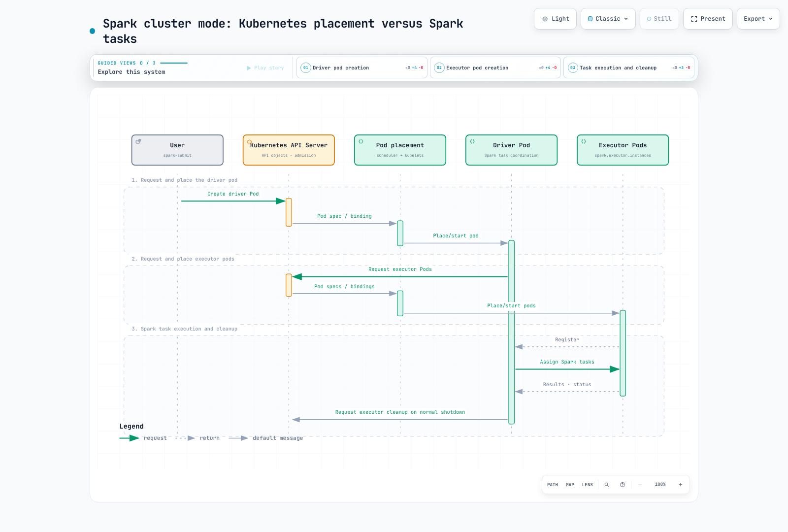
Task: Select guided view 02 Executor pod creation
Action: (x=495, y=68)
